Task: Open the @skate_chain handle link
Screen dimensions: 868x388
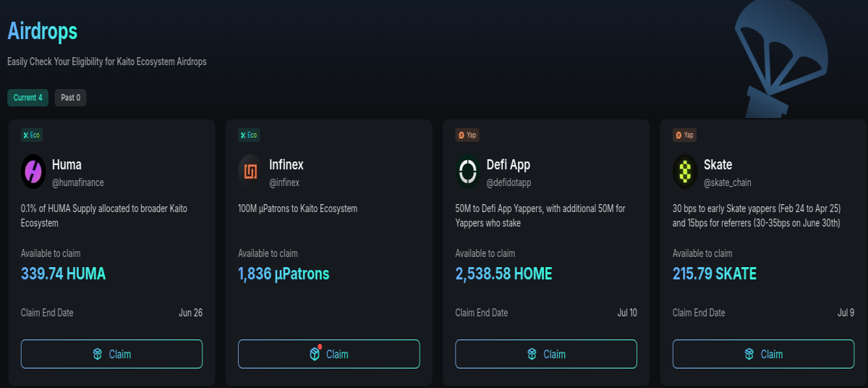Action: coord(728,182)
